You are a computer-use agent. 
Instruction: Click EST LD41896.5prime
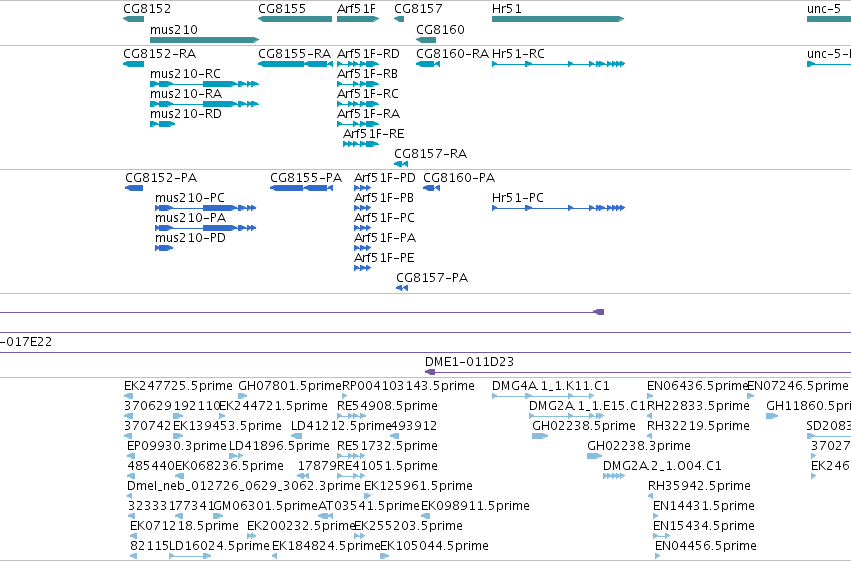[x=279, y=446]
